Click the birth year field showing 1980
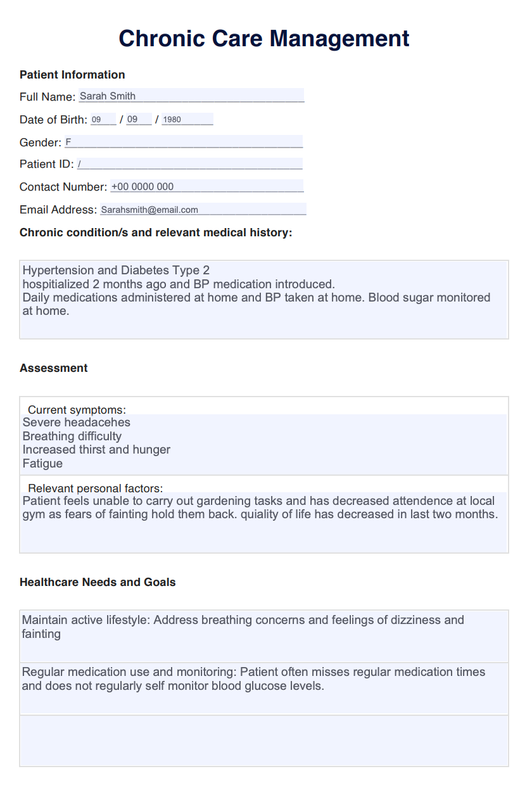Screen dimensions: 532x802 [x=187, y=119]
